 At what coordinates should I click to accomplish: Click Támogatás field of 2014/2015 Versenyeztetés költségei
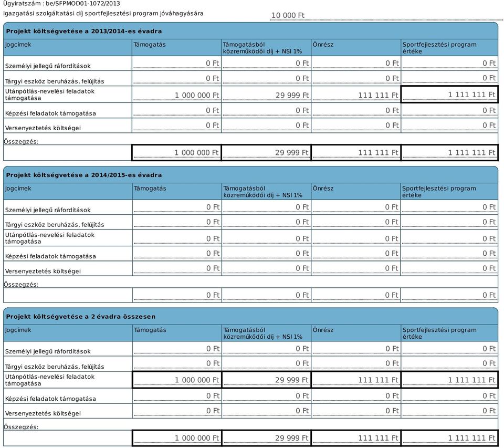point(177,268)
